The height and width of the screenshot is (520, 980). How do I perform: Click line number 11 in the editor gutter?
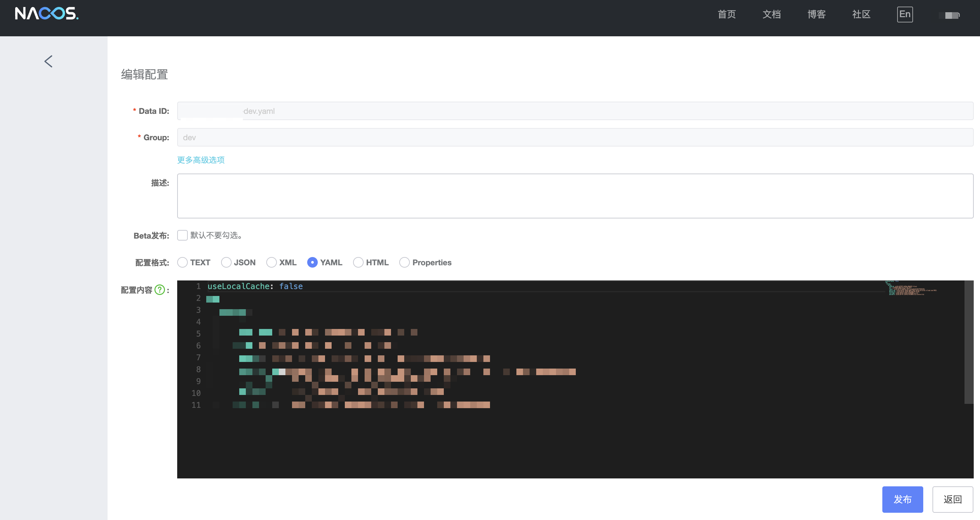196,405
